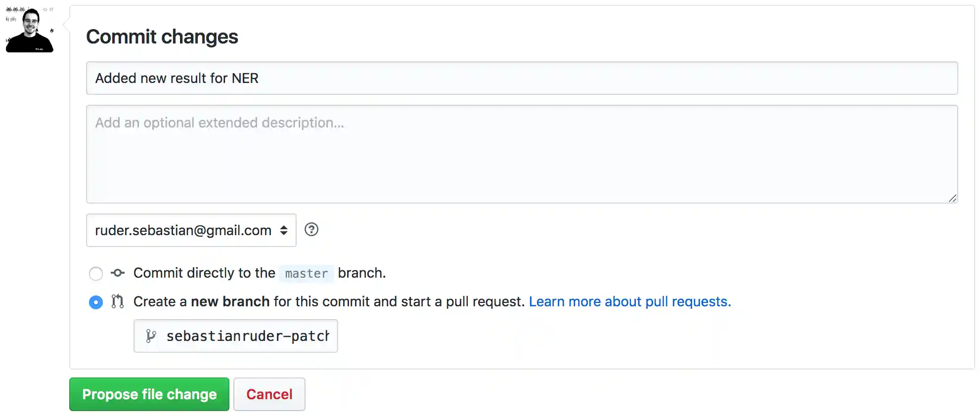Click the git commit icon beside master option
The height and width of the screenshot is (416, 980).
118,273
